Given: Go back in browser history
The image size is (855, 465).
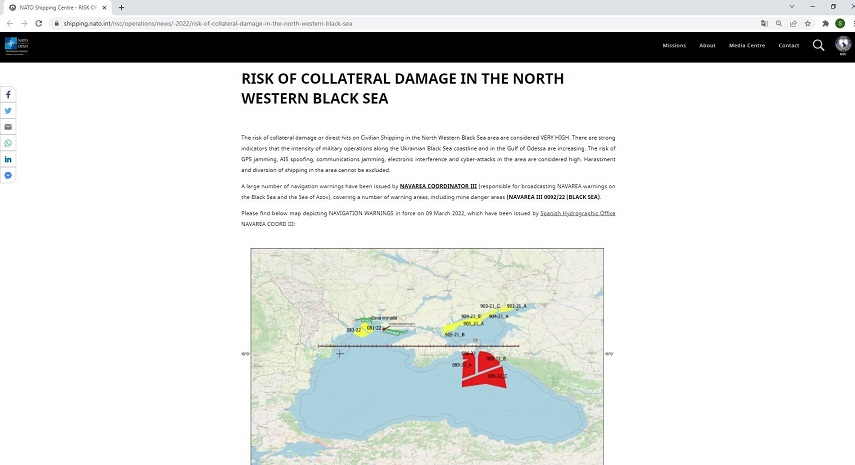Looking at the screenshot, I should (10, 23).
